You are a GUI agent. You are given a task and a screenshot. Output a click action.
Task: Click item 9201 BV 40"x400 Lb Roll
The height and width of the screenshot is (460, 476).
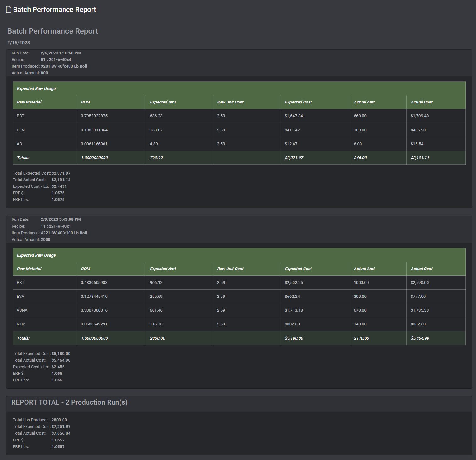[x=64, y=66]
